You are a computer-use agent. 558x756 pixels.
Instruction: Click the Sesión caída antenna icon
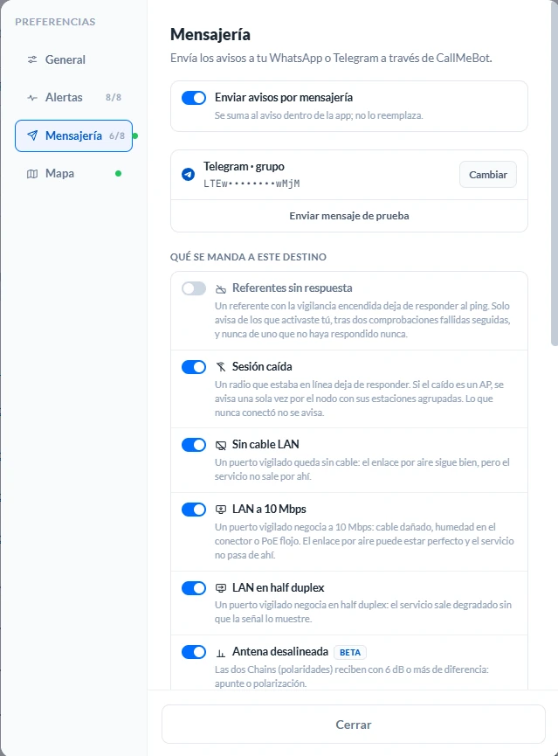point(221,367)
